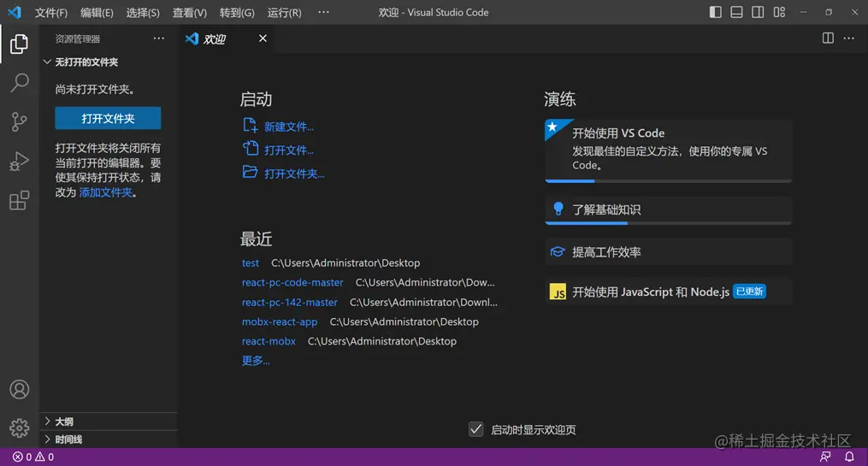This screenshot has width=868, height=466.
Task: Click the 已更新 badge
Action: [x=749, y=292]
